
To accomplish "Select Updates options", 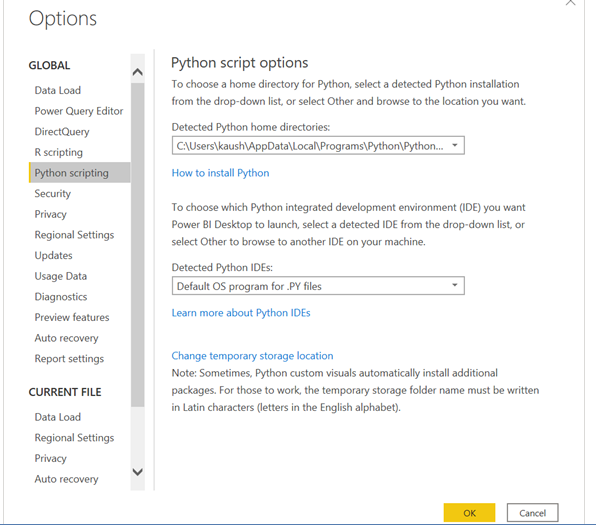I will pos(53,255).
